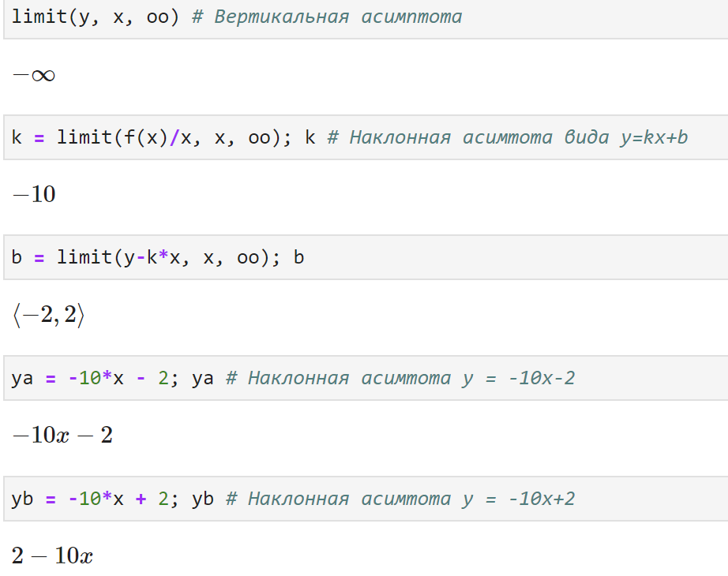Click the 'oo' argument in first cell

[x=158, y=17]
